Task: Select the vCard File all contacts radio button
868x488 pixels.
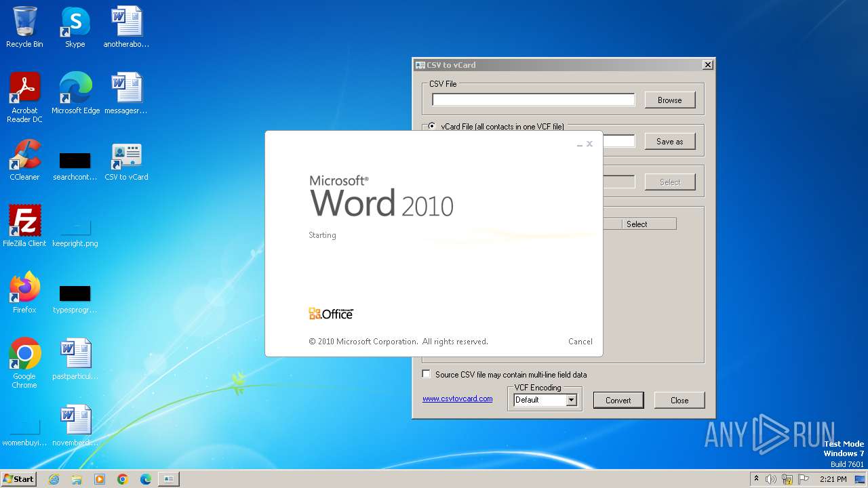Action: coord(432,126)
